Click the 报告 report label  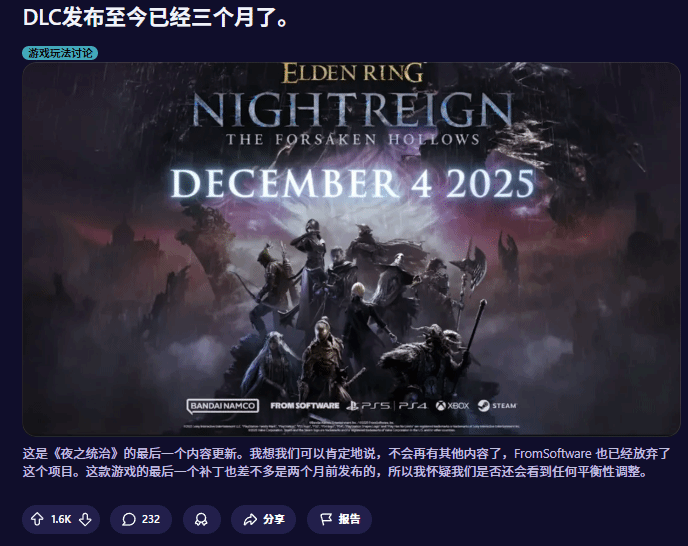(349, 519)
